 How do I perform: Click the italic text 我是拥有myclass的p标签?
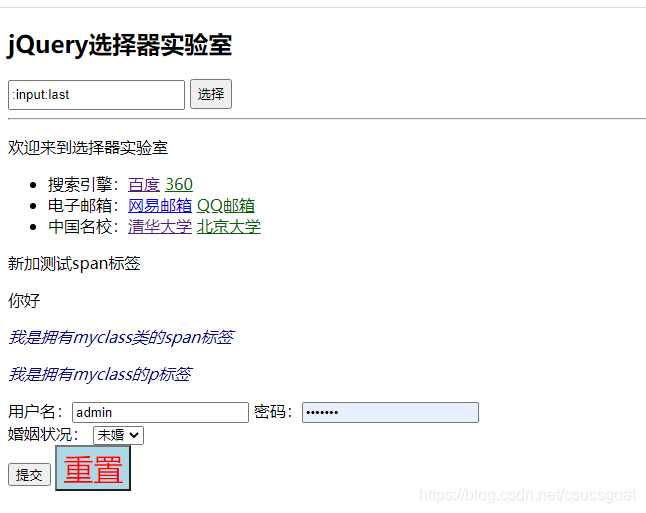coord(100,375)
